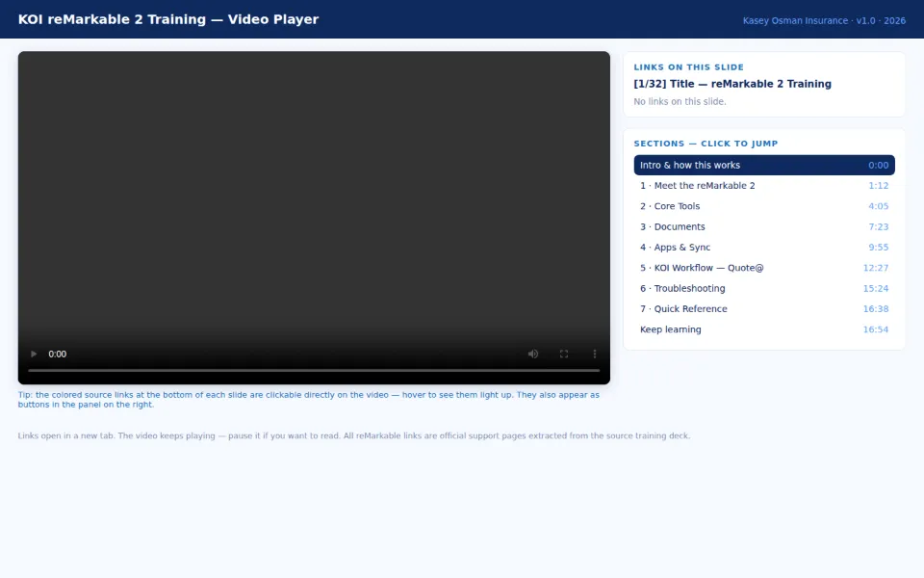924x578 pixels.
Task: Enter fullscreen mode on the video
Action: tap(564, 354)
